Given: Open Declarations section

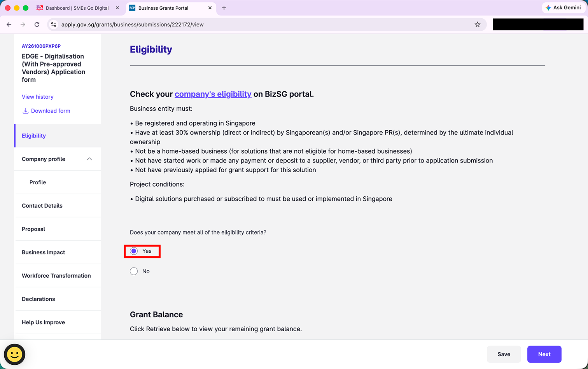Looking at the screenshot, I should [x=58, y=299].
